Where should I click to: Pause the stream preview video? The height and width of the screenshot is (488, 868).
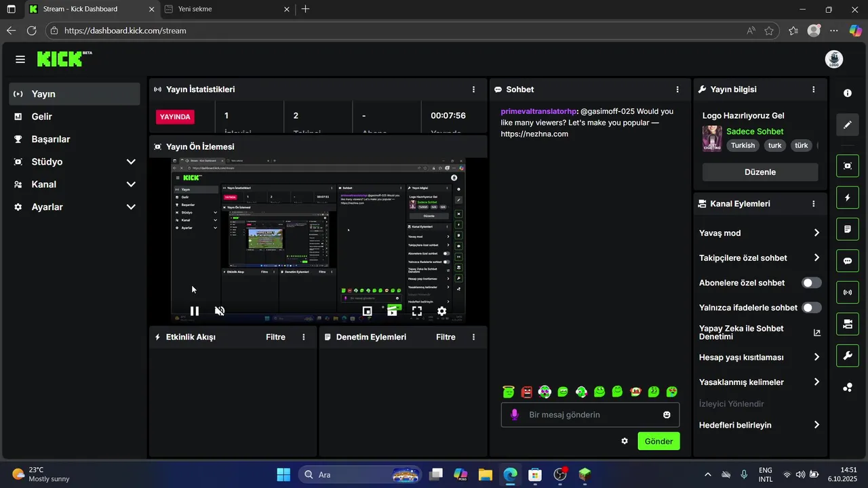pyautogui.click(x=195, y=311)
